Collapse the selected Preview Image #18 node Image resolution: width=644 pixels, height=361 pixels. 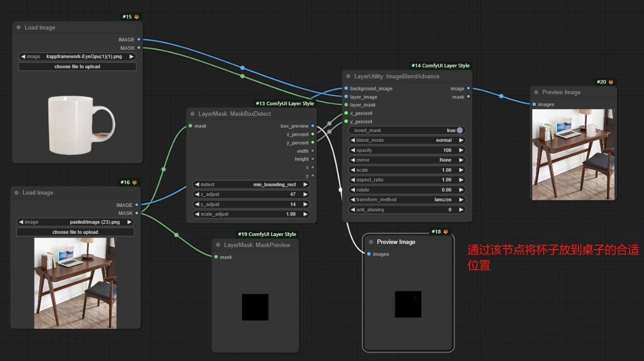(x=371, y=242)
